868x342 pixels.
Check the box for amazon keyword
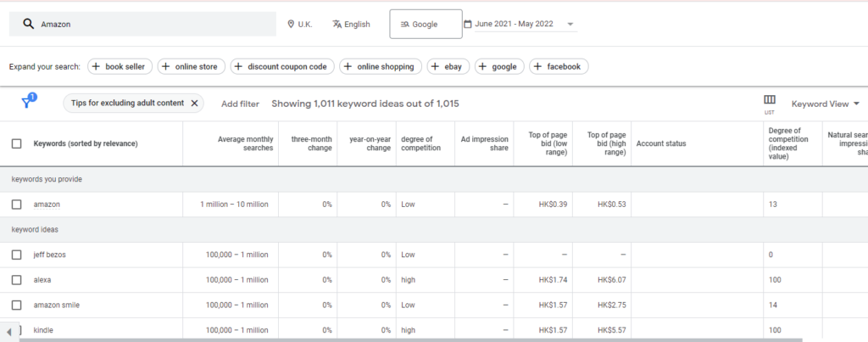17,205
